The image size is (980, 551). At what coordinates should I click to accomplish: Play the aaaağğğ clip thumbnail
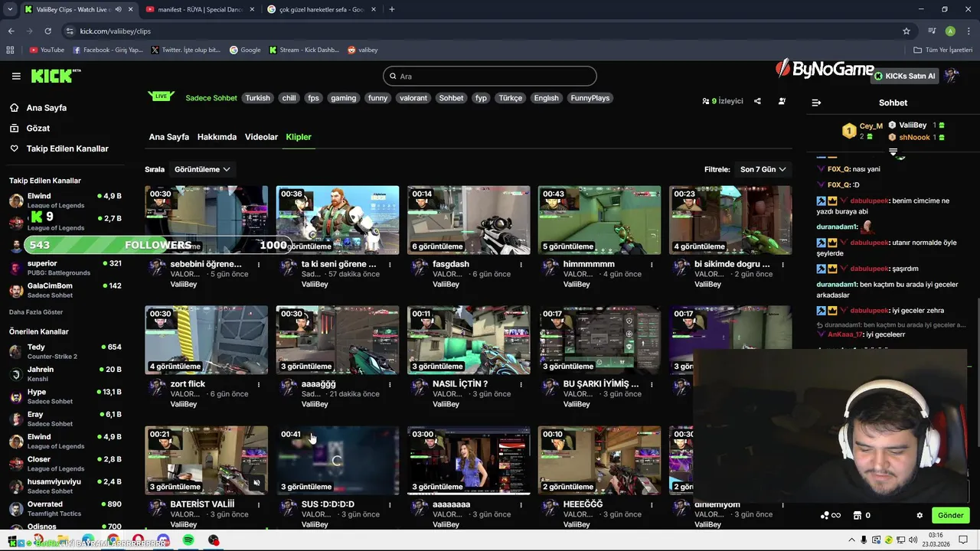[x=338, y=340]
